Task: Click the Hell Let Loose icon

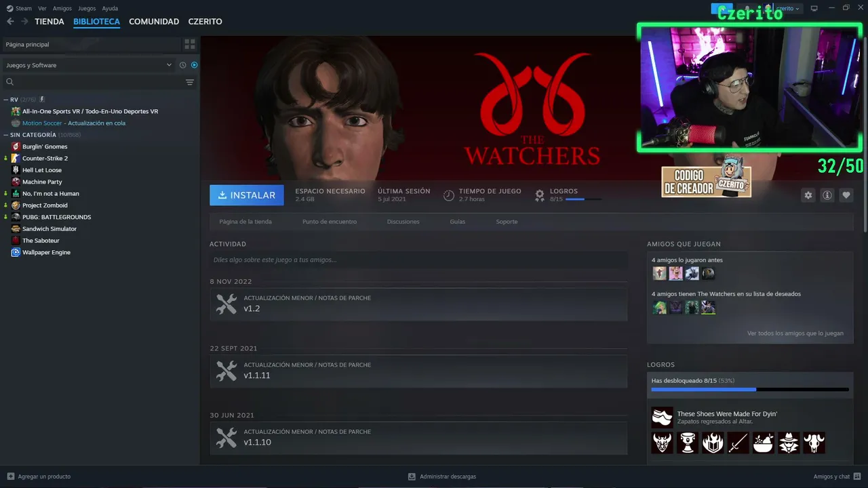Action: coord(16,170)
